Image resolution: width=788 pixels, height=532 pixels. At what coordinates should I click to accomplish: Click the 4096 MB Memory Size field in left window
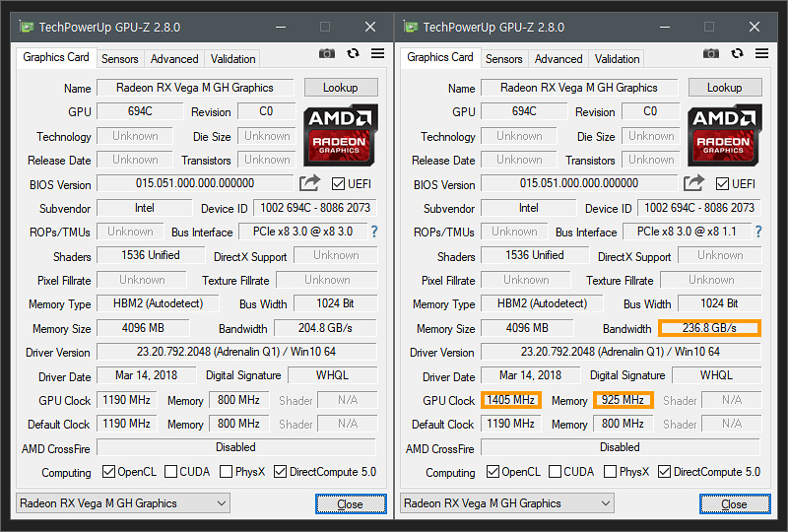[x=143, y=328]
